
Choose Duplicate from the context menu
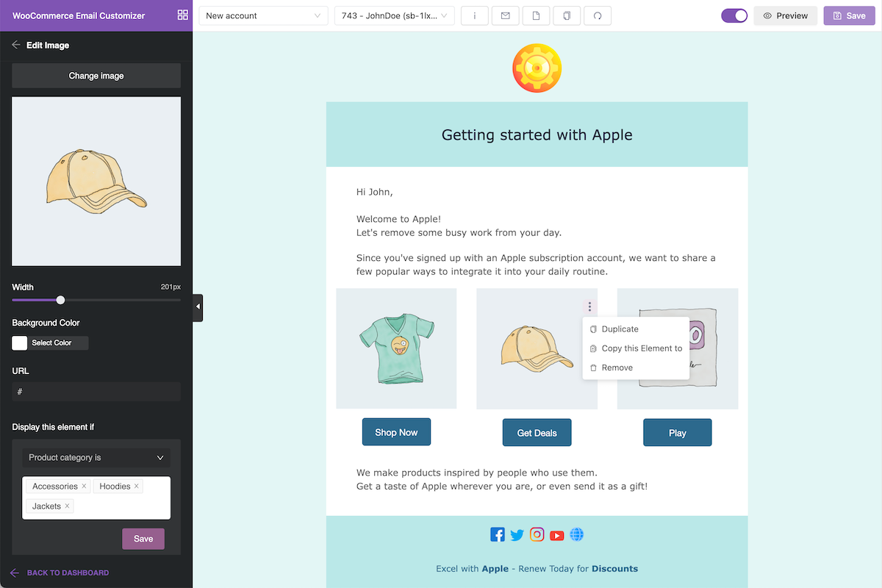click(x=636, y=329)
